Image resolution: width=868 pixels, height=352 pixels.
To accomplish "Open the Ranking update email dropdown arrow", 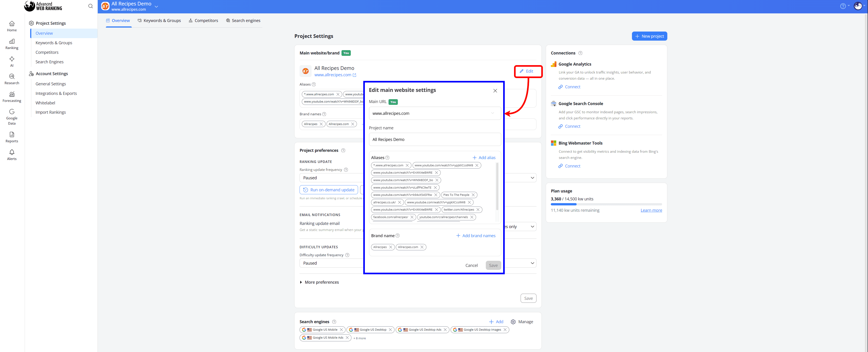I will [x=532, y=226].
